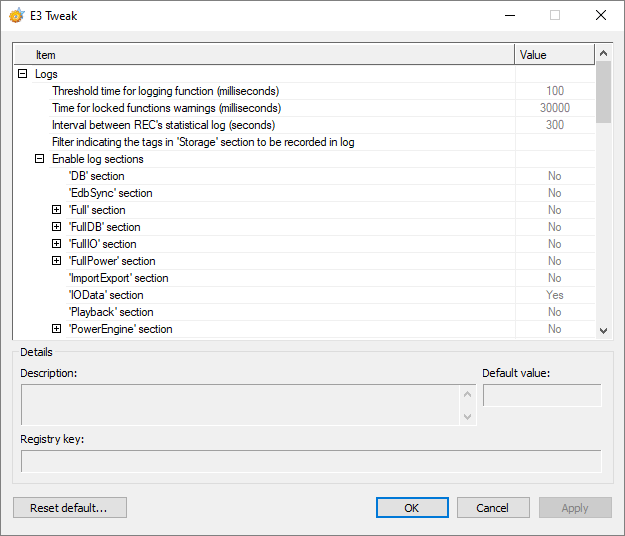Expand the 'PowerEngine' section node
The width and height of the screenshot is (625, 536).
point(56,329)
